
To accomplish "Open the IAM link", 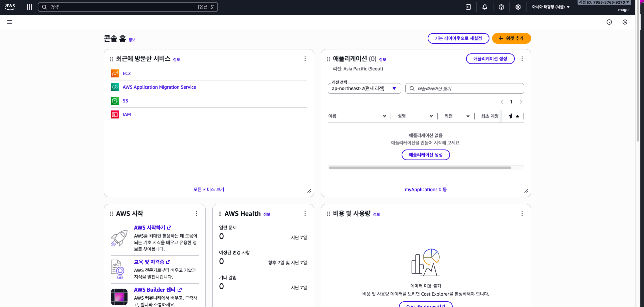I will tap(127, 114).
